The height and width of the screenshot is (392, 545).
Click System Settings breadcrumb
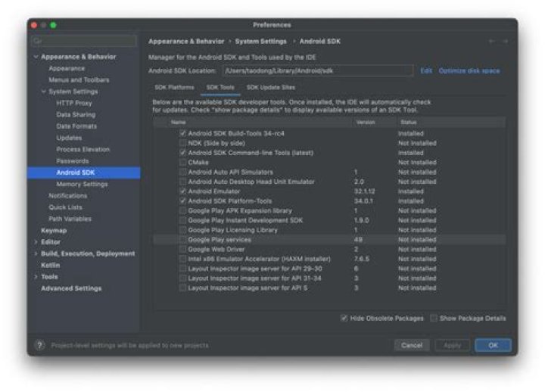pyautogui.click(x=261, y=42)
